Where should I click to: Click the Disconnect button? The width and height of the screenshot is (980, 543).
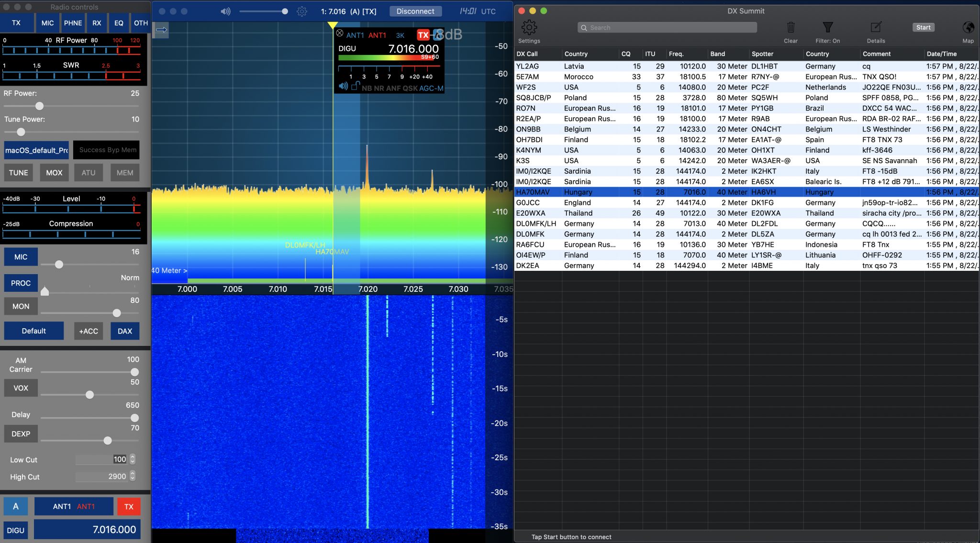[415, 11]
